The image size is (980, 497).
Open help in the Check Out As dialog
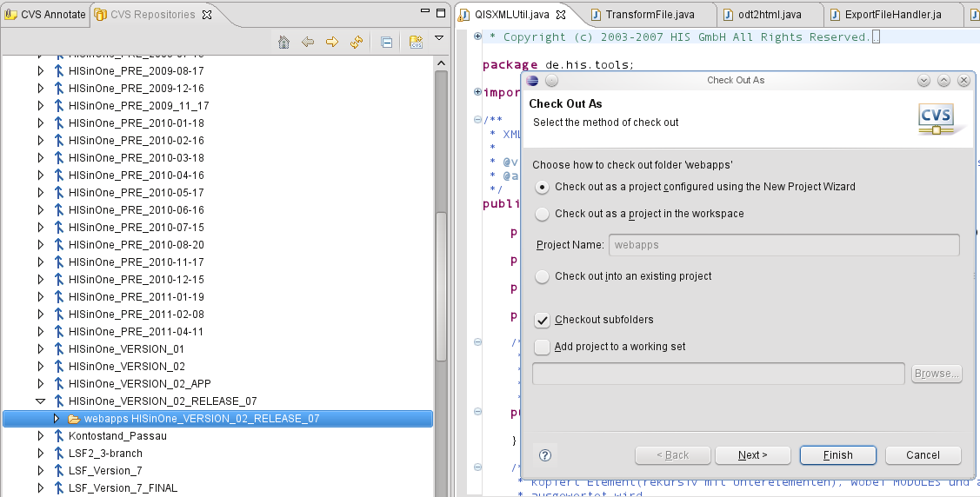pos(545,455)
